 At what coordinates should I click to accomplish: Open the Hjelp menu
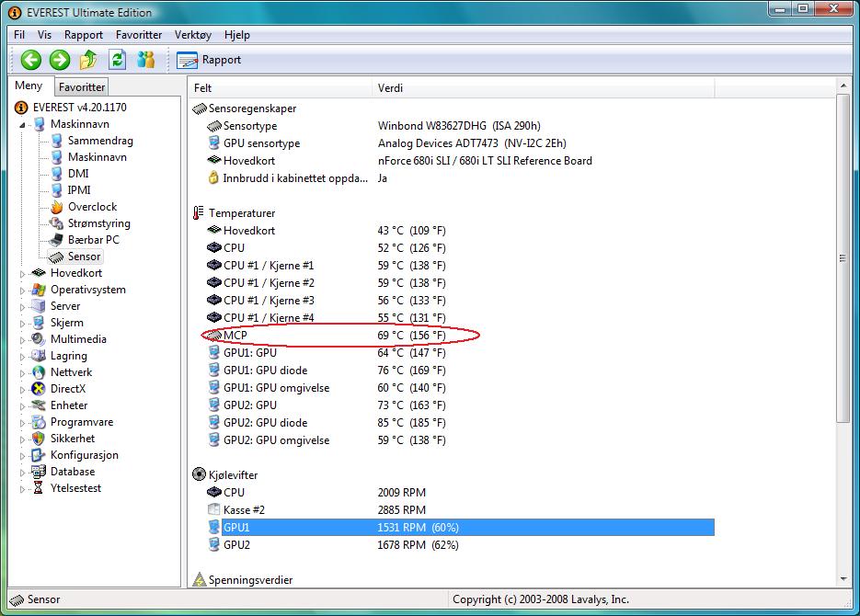coord(237,35)
